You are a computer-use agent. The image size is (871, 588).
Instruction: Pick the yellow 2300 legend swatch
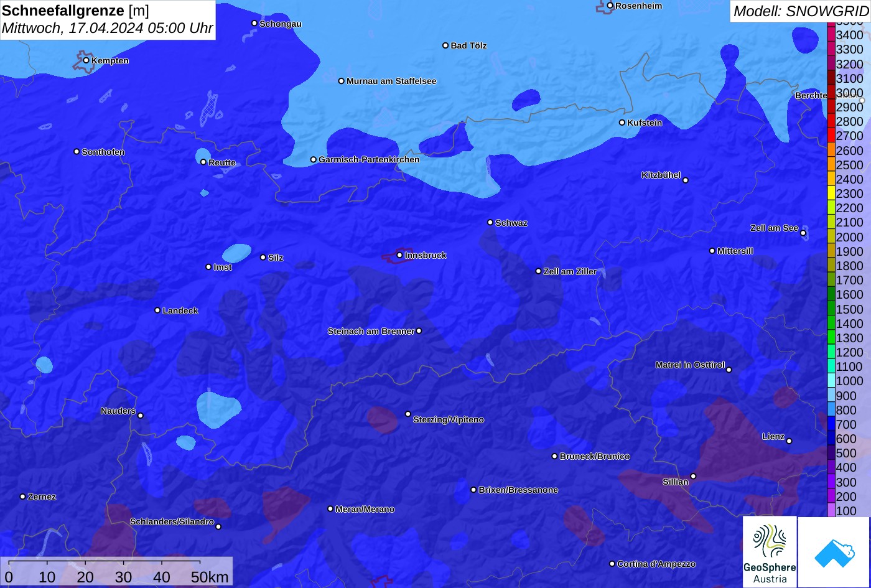point(831,194)
